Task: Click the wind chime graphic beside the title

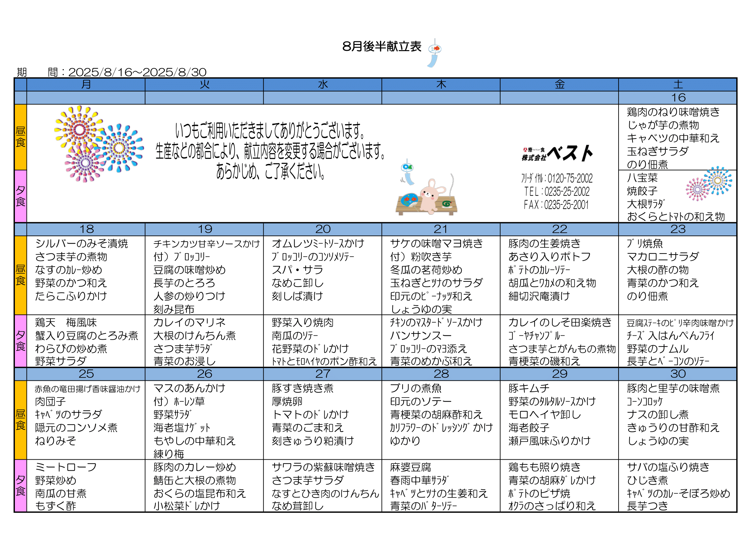Action: click(434, 53)
